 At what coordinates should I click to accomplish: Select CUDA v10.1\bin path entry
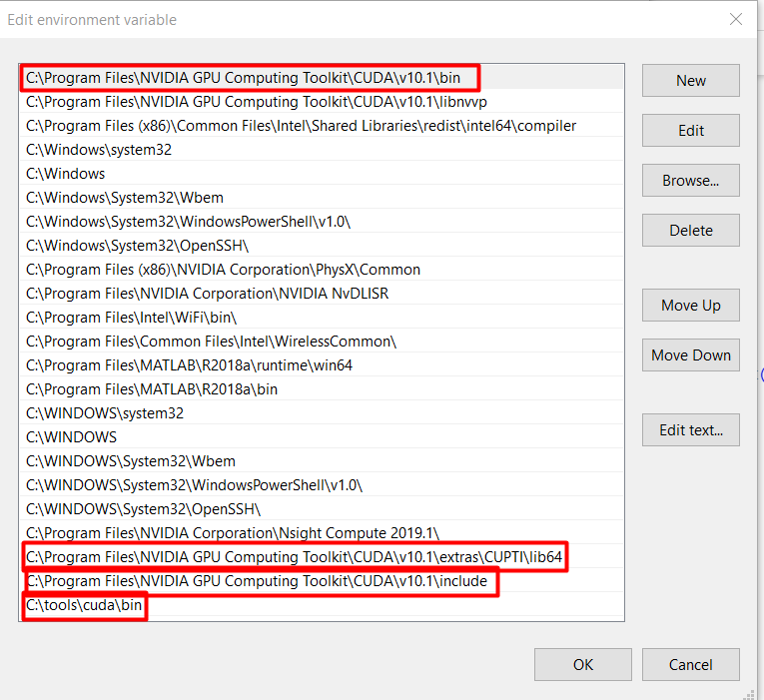tap(322, 78)
